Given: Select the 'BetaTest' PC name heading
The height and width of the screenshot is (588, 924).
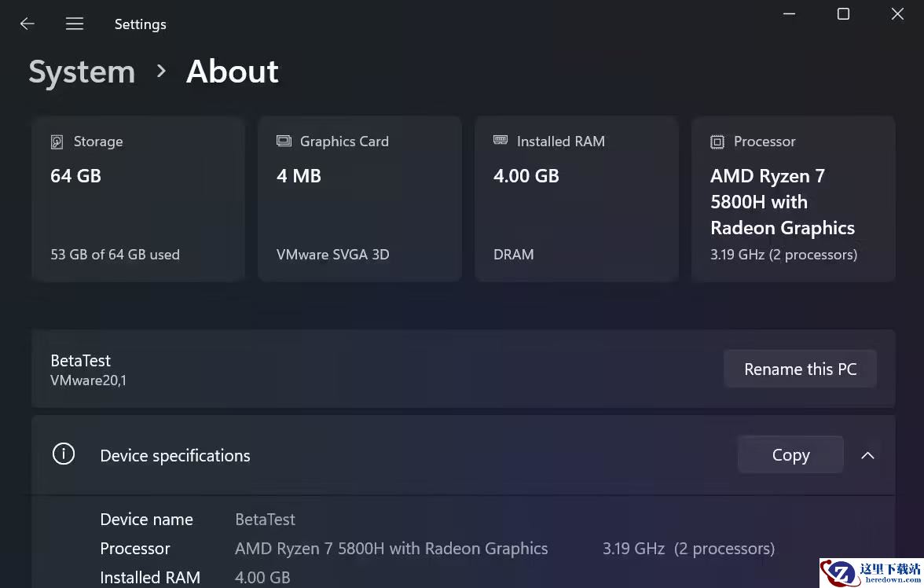Looking at the screenshot, I should click(x=81, y=360).
